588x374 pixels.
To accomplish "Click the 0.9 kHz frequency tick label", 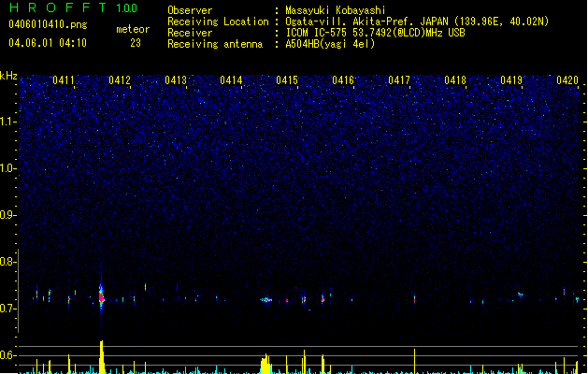I will [7, 215].
